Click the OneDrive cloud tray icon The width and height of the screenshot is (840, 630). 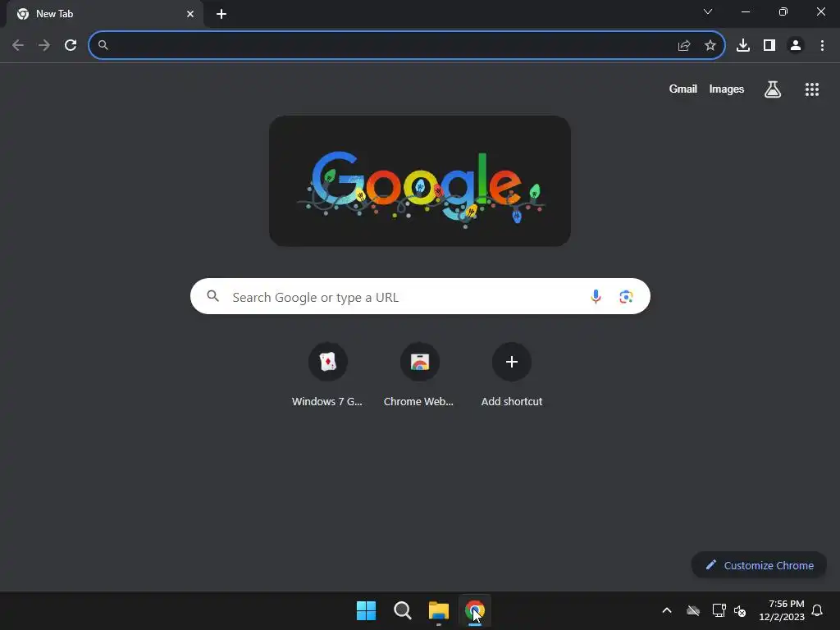(x=693, y=610)
